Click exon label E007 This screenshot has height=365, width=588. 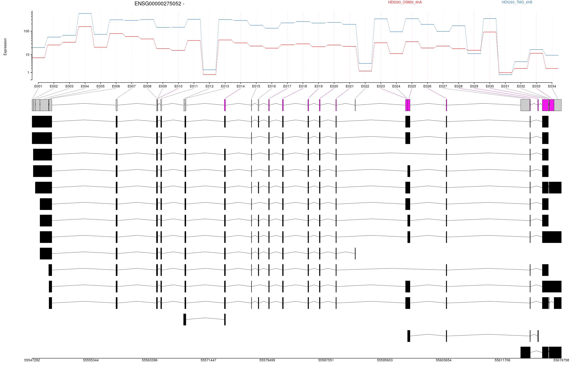click(x=132, y=86)
